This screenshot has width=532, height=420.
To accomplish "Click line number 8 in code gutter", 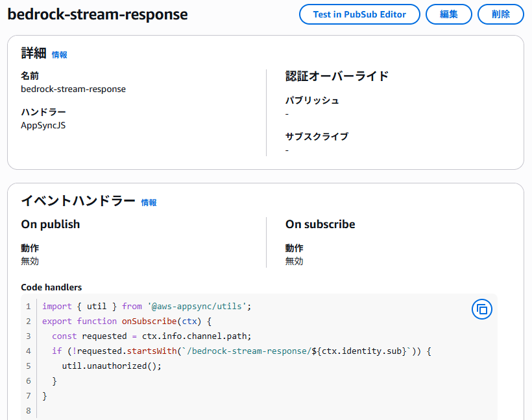I will click(29, 411).
